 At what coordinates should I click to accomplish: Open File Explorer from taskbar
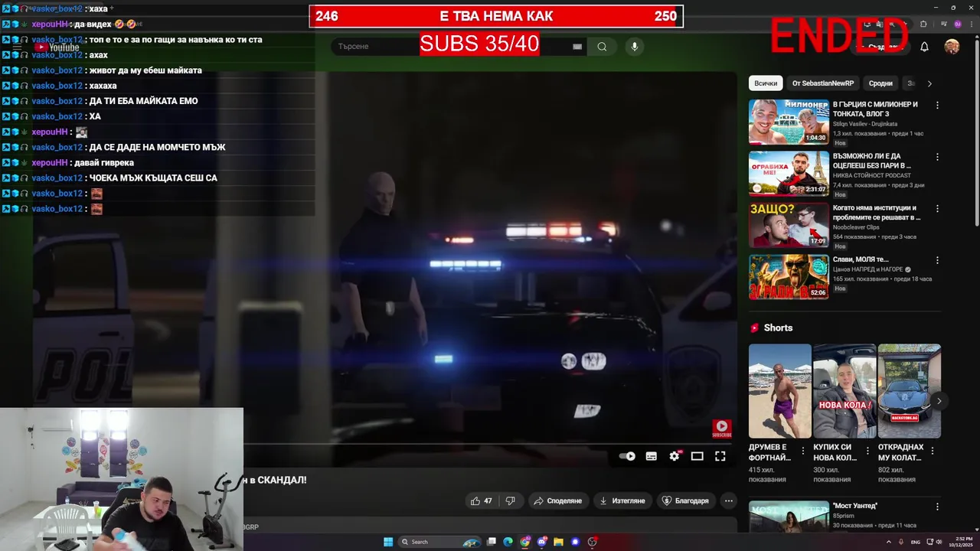coord(558,542)
